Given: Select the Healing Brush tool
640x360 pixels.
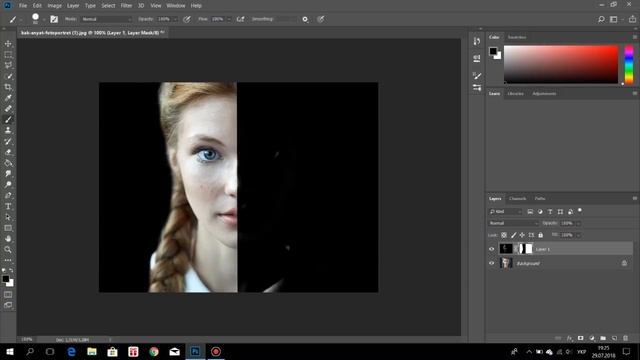Looking at the screenshot, I should pos(8,109).
